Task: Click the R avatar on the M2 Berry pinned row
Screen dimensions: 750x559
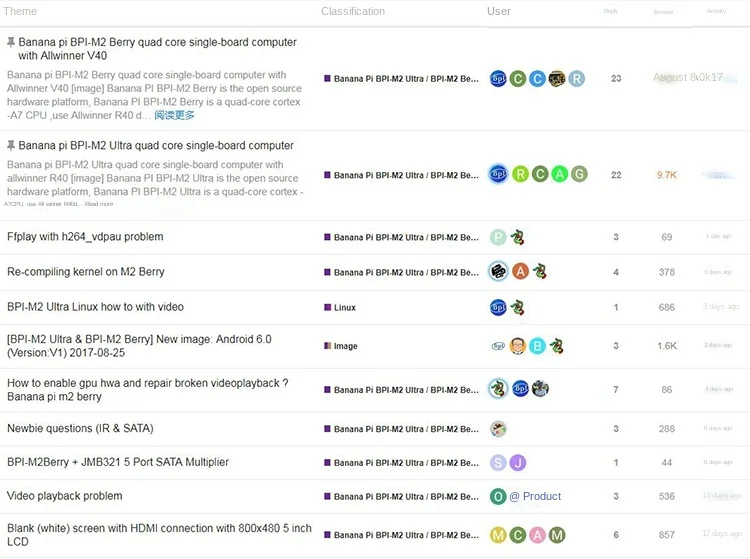Action: click(x=576, y=78)
